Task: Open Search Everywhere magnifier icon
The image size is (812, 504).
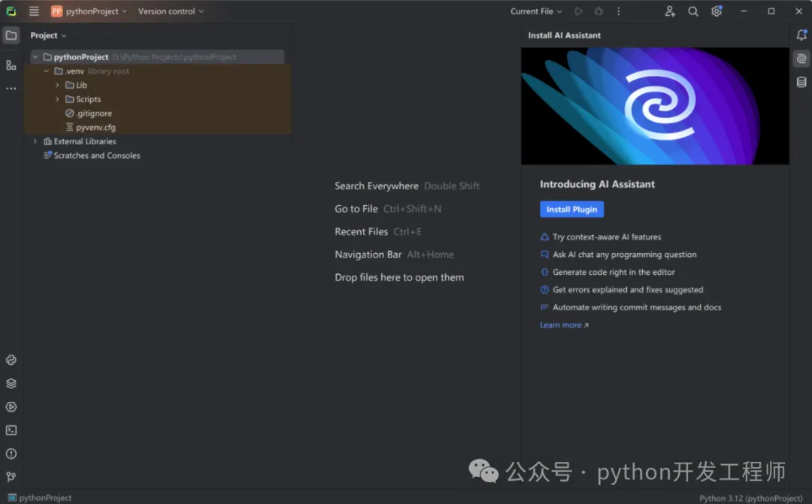Action: point(693,11)
